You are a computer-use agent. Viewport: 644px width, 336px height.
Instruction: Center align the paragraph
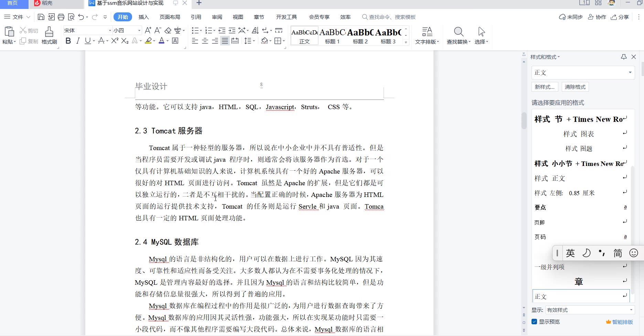click(205, 41)
